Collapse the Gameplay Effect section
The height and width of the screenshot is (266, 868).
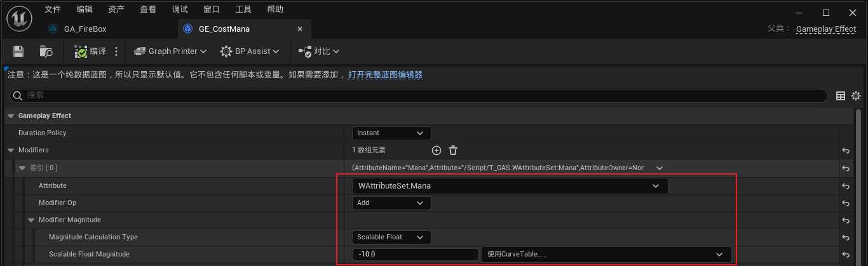pyautogui.click(x=10, y=116)
